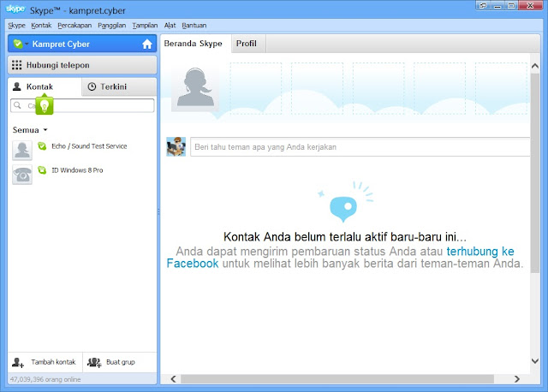Click the magnifier icon in contact search
The height and width of the screenshot is (392, 548).
tap(17, 105)
